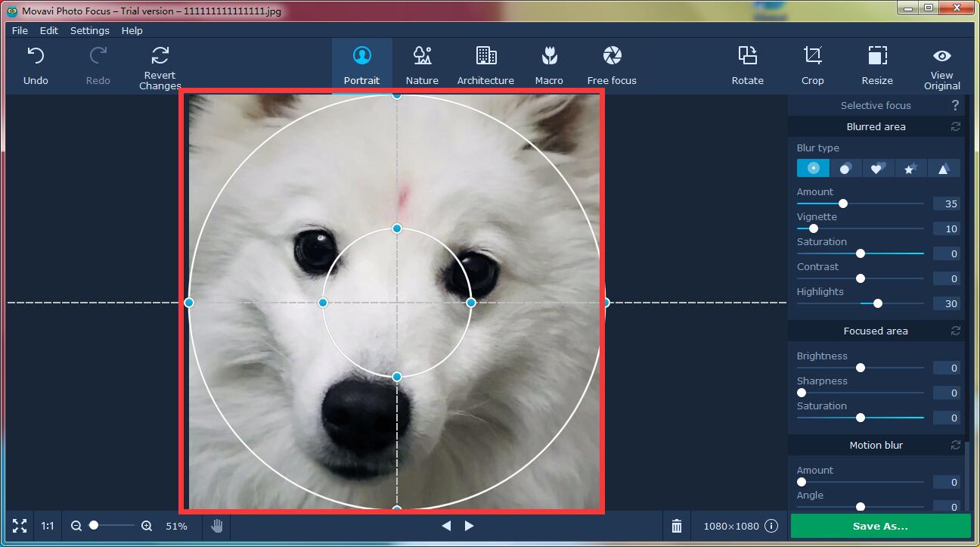The height and width of the screenshot is (547, 980).
Task: Open the Help menu
Action: pos(132,30)
